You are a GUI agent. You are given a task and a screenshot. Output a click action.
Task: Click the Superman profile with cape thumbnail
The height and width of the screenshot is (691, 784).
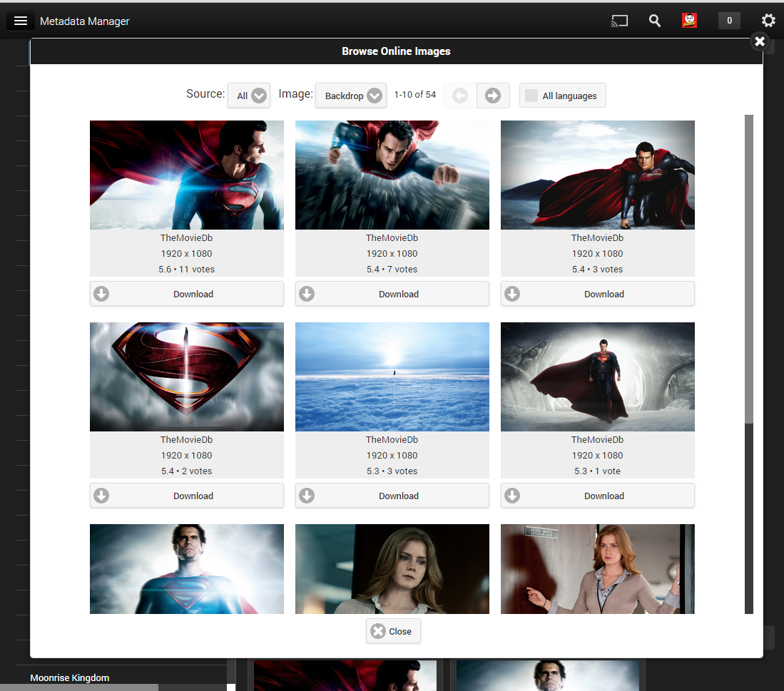coord(186,175)
